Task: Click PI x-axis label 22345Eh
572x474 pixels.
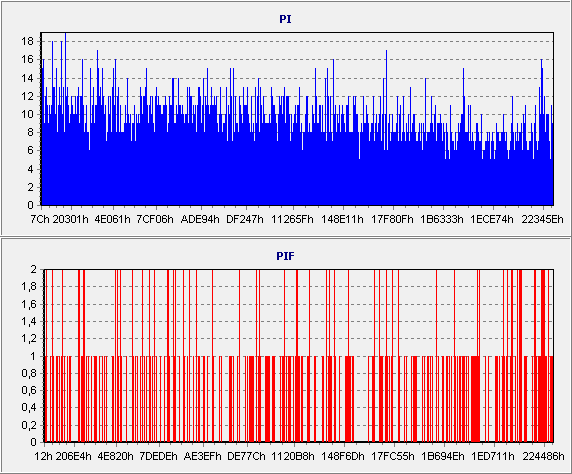Action: (542, 219)
